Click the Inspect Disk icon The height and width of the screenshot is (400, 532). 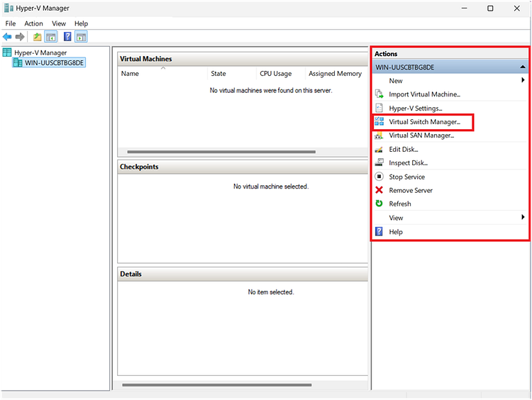(379, 162)
